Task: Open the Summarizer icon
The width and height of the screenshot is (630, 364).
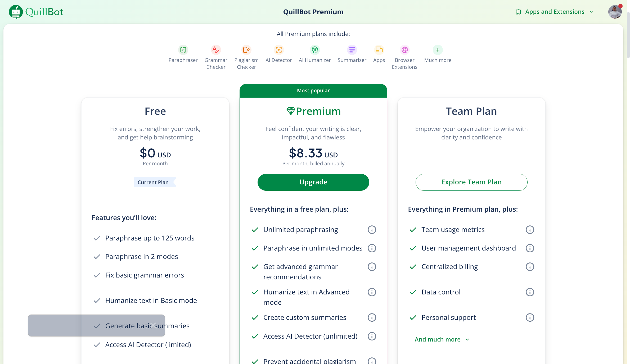Action: (352, 50)
